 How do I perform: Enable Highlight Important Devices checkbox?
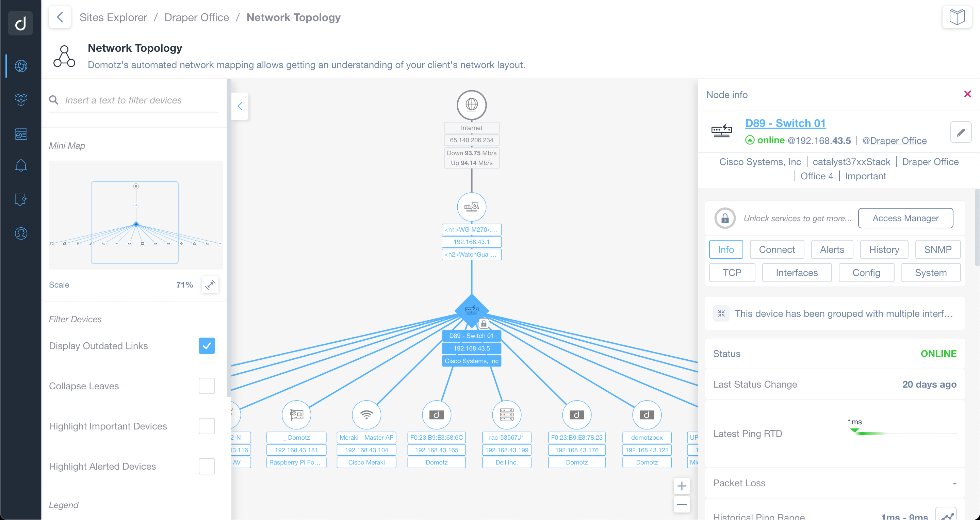pos(207,426)
